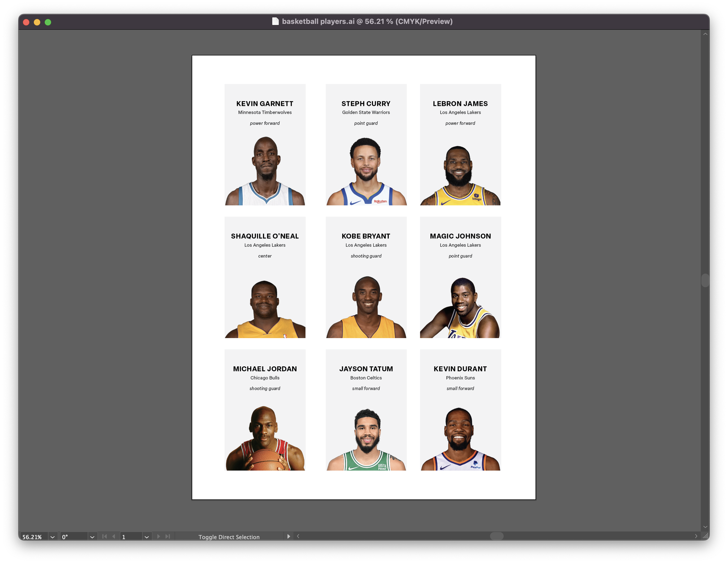Go to last artboard button
The width and height of the screenshot is (728, 563).
(168, 536)
